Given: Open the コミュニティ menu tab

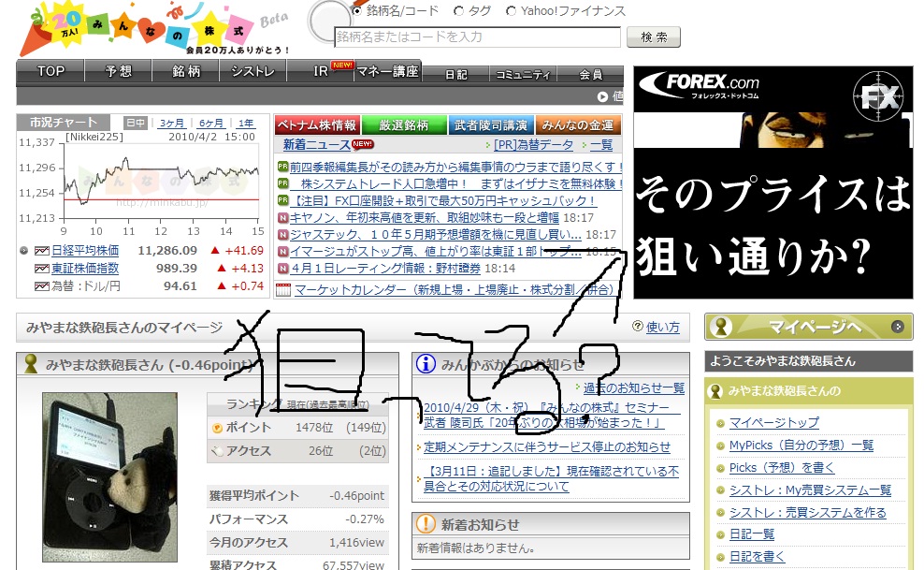Looking at the screenshot, I should pyautogui.click(x=523, y=75).
